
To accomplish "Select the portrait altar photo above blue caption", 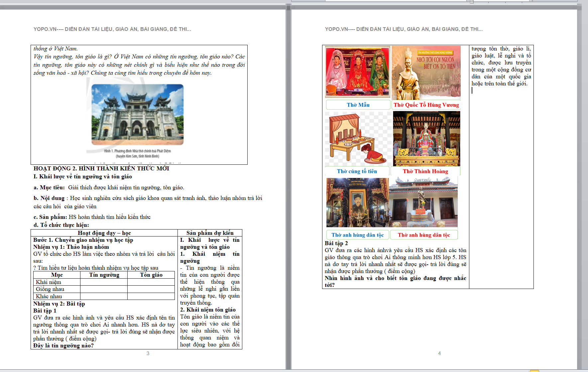I will (357, 203).
